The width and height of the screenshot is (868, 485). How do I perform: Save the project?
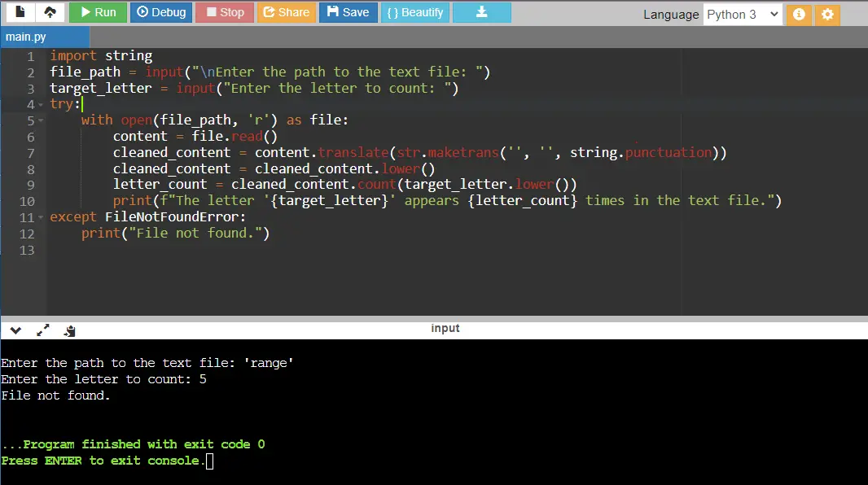pyautogui.click(x=349, y=12)
